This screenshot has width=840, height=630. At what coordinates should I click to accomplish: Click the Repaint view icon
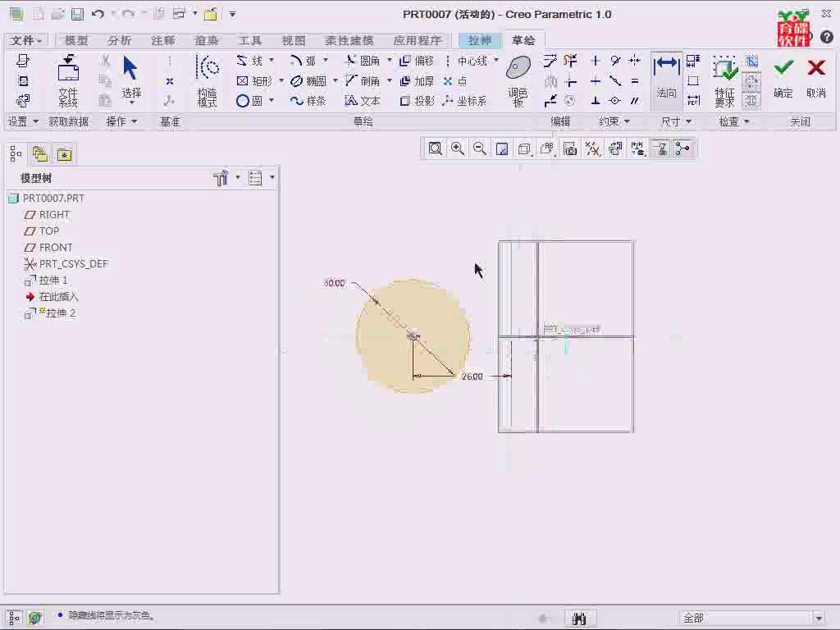(x=502, y=148)
